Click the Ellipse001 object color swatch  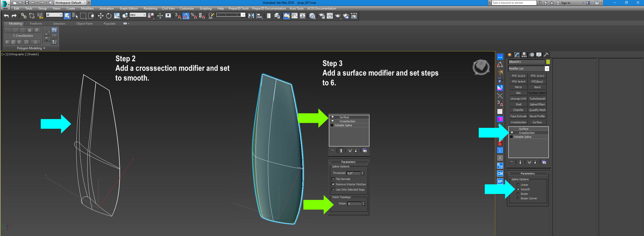click(x=548, y=62)
